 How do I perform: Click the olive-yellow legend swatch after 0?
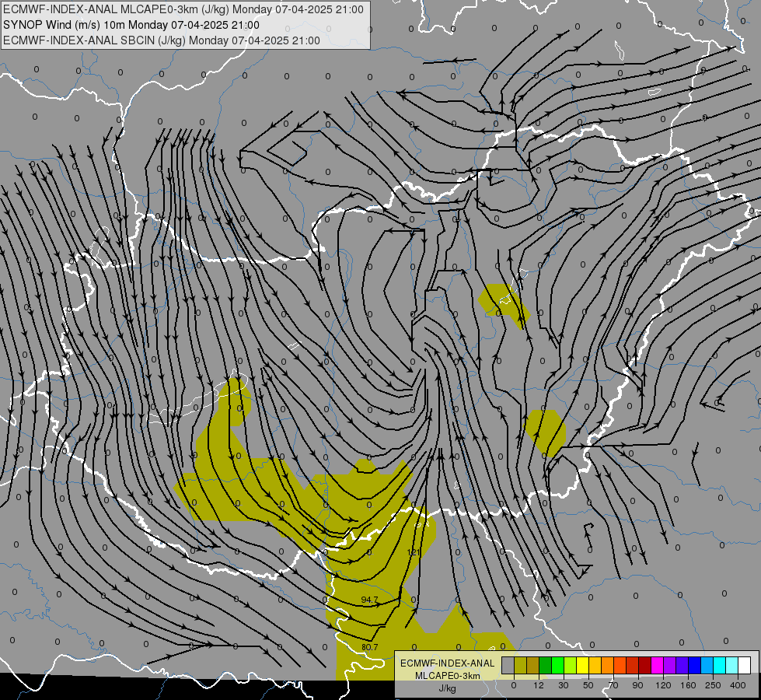point(520,665)
